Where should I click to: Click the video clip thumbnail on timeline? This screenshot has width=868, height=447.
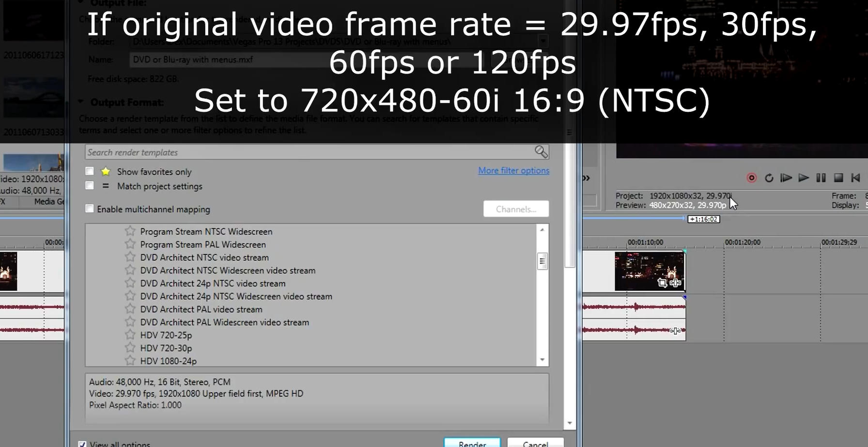pos(650,271)
